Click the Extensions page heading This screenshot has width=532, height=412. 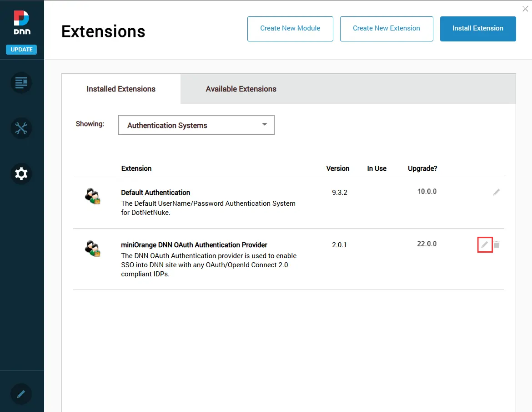(x=103, y=31)
